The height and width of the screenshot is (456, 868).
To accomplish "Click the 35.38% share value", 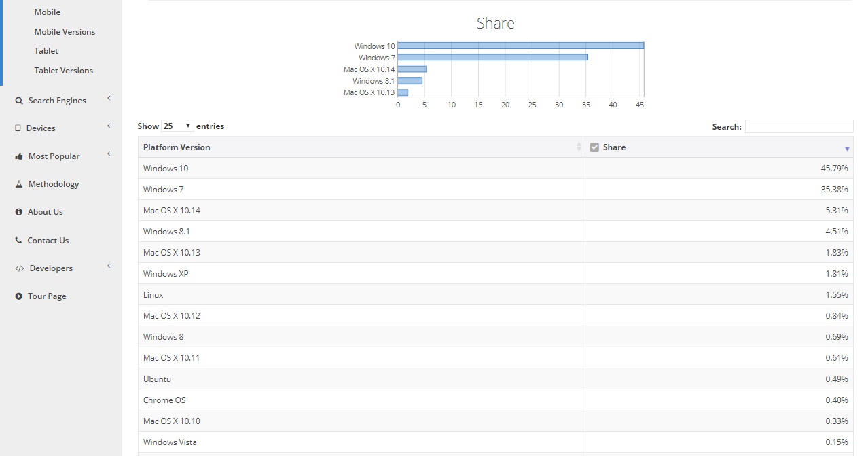I will (834, 190).
